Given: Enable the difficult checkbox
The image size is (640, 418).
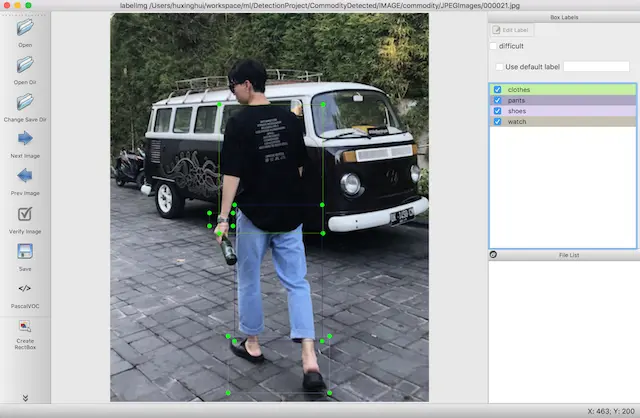Looking at the screenshot, I should point(493,46).
